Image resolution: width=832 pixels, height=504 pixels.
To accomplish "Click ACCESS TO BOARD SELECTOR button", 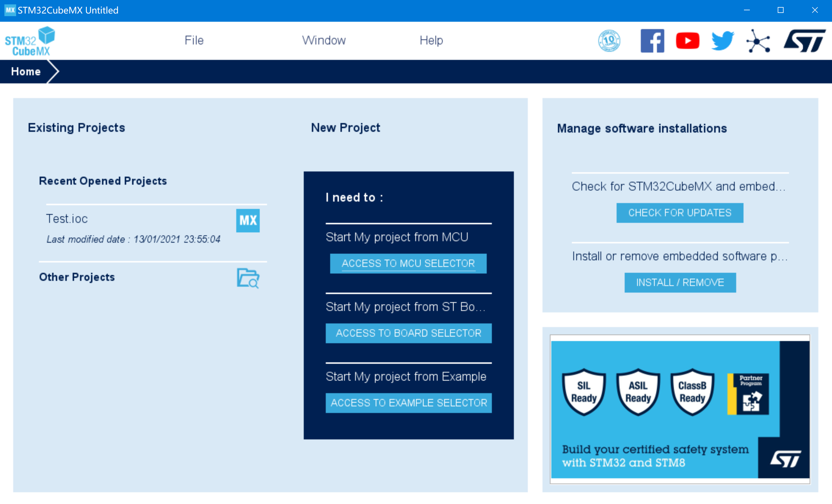I will (408, 333).
